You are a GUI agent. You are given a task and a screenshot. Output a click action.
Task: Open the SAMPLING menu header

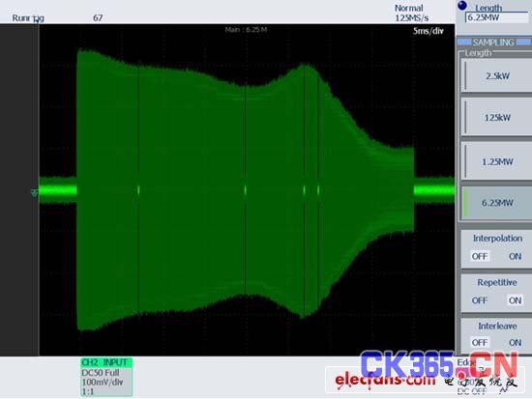click(493, 43)
